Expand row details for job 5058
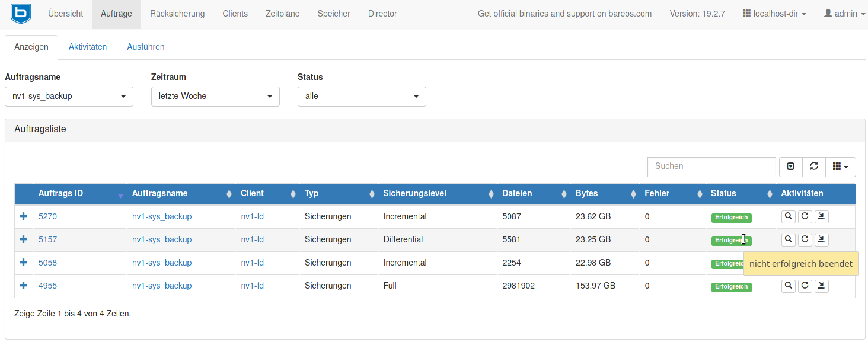 24,263
